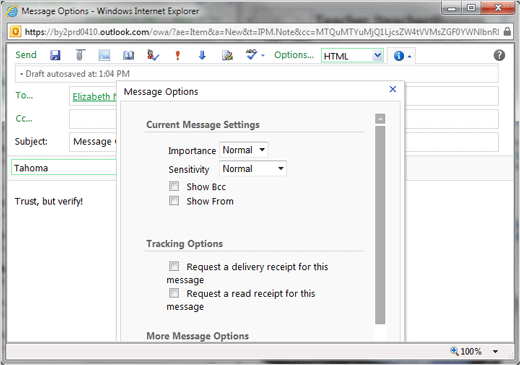Click the blue information icon
Image resolution: width=520 pixels, height=365 pixels.
[399, 56]
